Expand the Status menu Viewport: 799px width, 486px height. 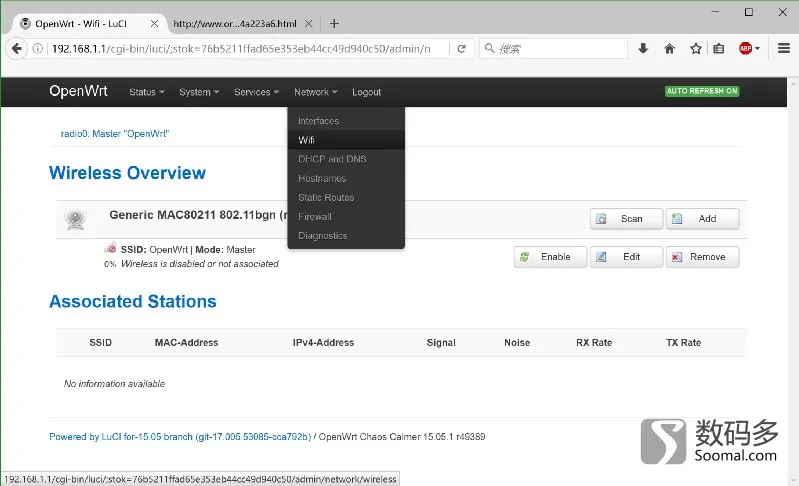[x=147, y=92]
